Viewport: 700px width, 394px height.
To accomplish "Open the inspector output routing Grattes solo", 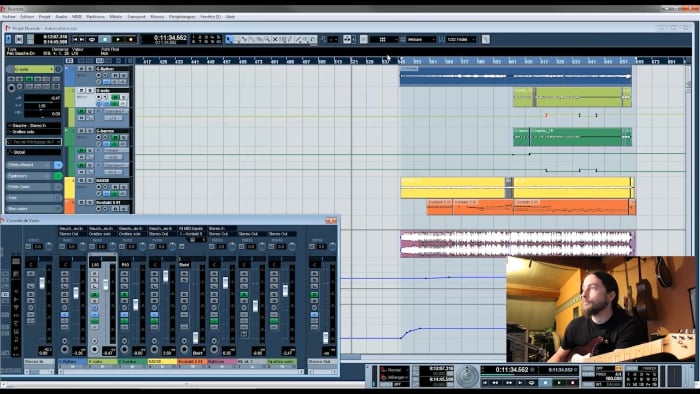I will (x=34, y=132).
